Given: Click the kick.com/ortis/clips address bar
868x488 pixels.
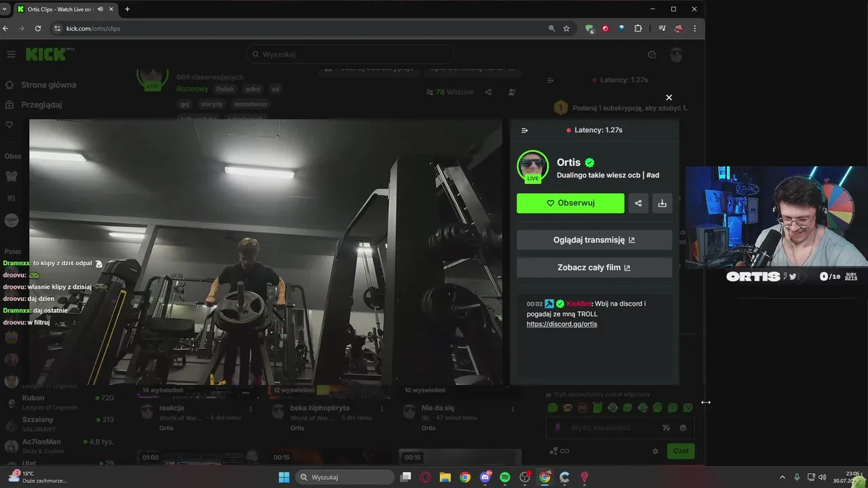Looking at the screenshot, I should click(x=93, y=28).
